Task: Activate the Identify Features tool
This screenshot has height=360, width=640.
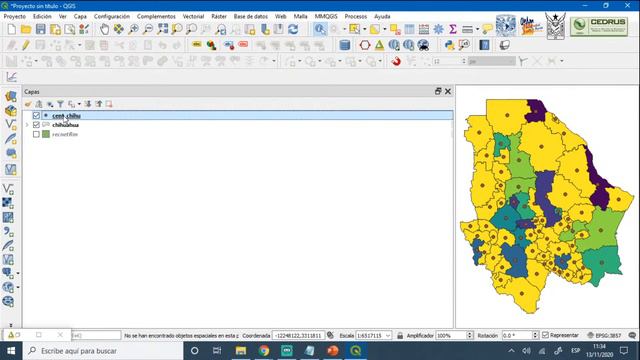Action: pos(320,29)
